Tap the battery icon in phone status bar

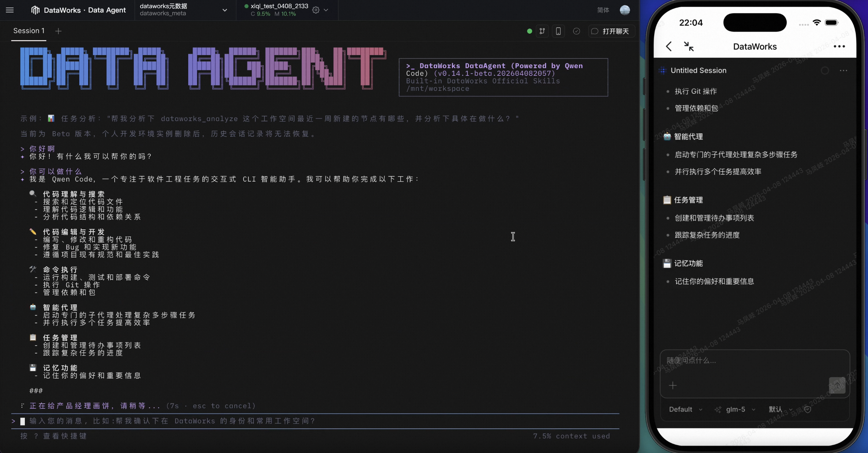(832, 22)
